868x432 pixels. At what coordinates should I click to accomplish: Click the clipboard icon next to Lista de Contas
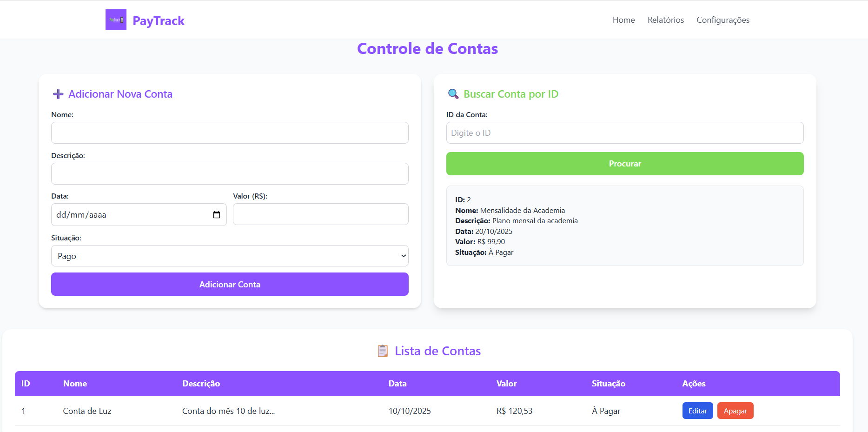pos(383,351)
